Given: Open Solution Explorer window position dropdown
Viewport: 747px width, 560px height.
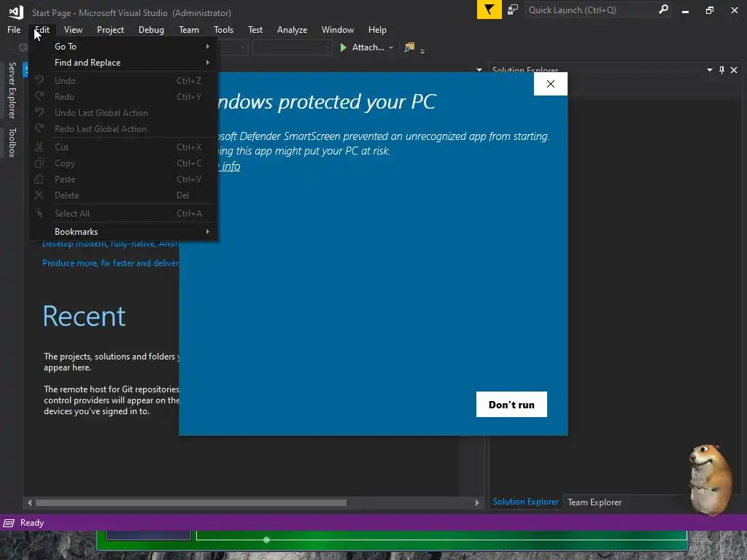Looking at the screenshot, I should tap(710, 70).
